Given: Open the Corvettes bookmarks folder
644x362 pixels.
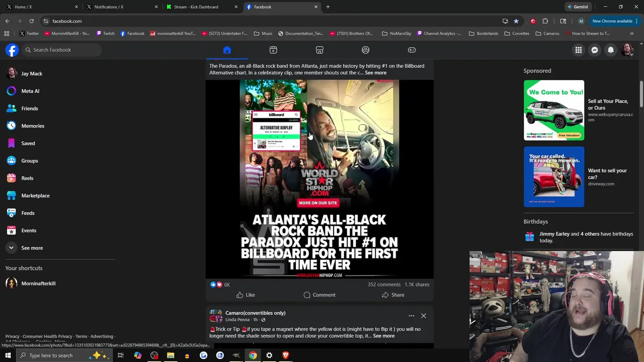Looking at the screenshot, I should [517, 34].
